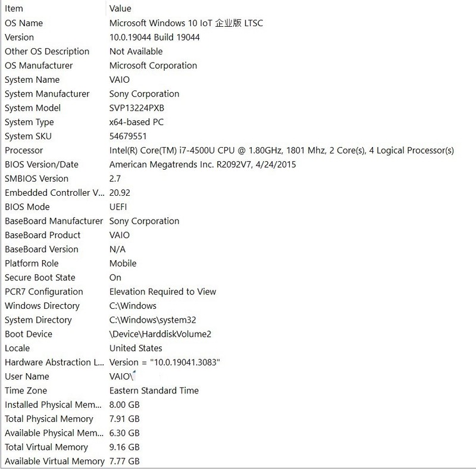This screenshot has height=469, width=476.
Task: Select Other OS Description row
Action: tap(47, 51)
